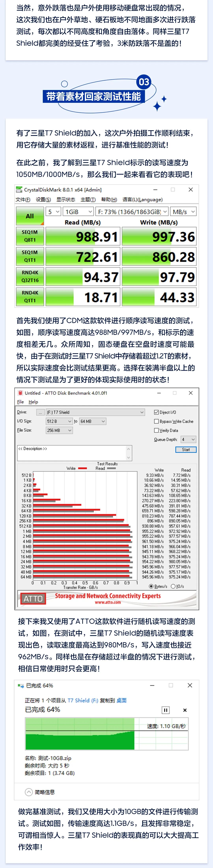Close the file copy dialog window
The image size is (213, 868).
(190, 685)
